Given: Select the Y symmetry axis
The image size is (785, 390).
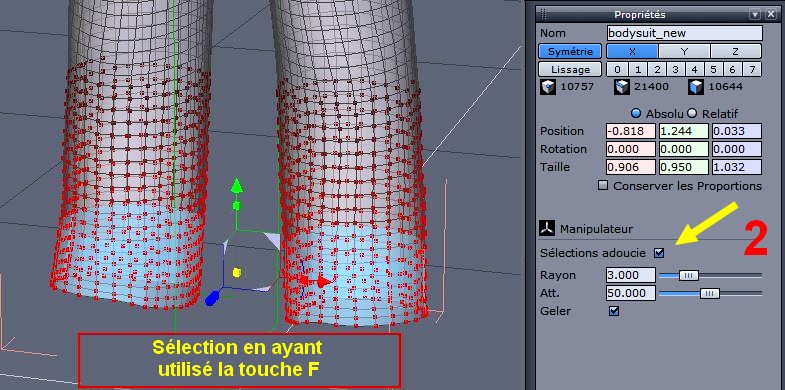Looking at the screenshot, I should [x=684, y=51].
